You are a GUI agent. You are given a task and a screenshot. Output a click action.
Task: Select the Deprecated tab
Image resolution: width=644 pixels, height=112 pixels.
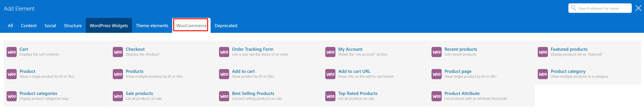pos(226,25)
